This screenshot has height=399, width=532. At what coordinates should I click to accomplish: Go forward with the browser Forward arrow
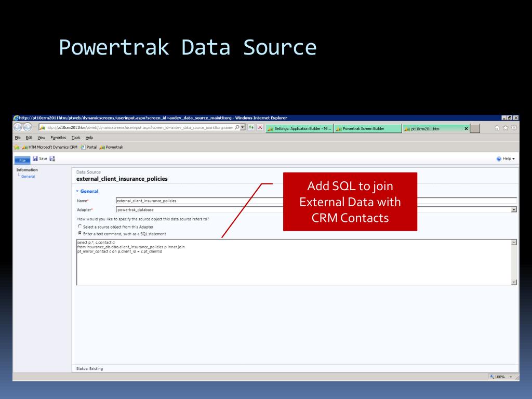point(28,127)
